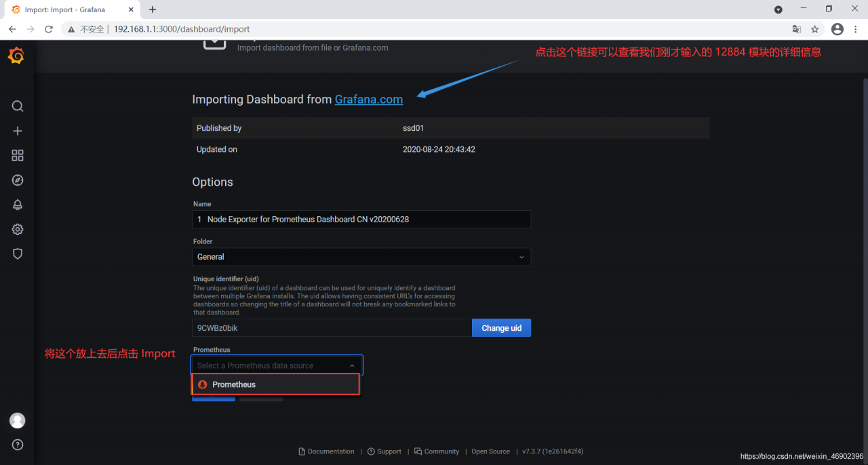Screen dimensions: 868x465
Task: Open the Configuration gear icon
Action: click(x=18, y=229)
